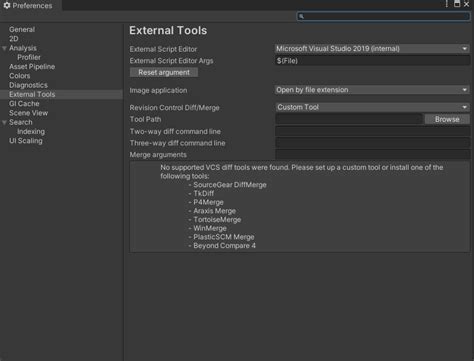The height and width of the screenshot is (361, 474).
Task: Click TortoiseMerge in the tools list
Action: 217,220
